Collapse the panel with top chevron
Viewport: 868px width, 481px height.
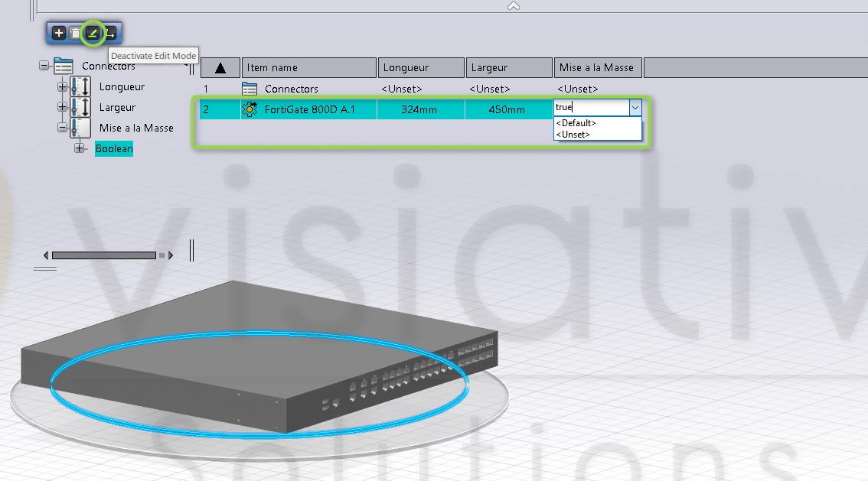tap(514, 6)
